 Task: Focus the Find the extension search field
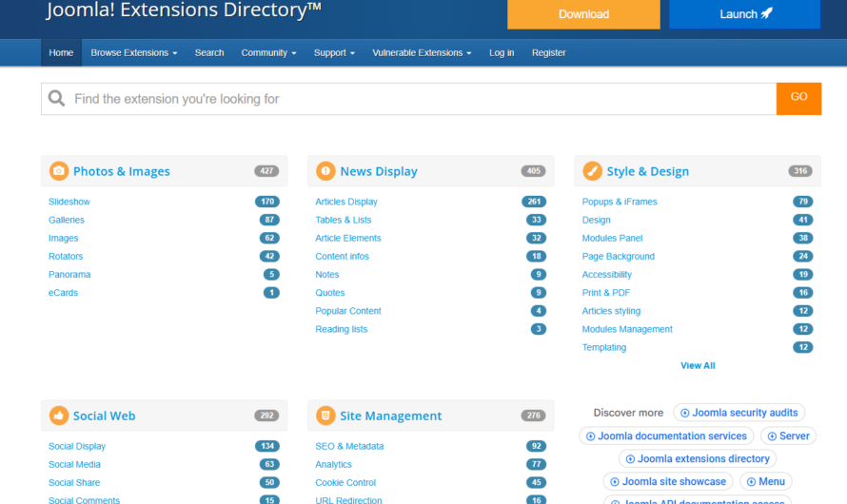point(408,99)
